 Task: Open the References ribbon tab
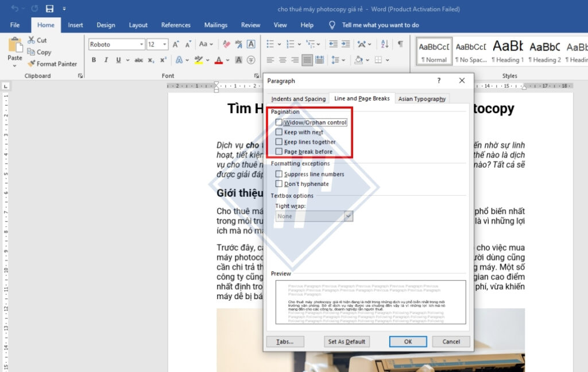(176, 25)
